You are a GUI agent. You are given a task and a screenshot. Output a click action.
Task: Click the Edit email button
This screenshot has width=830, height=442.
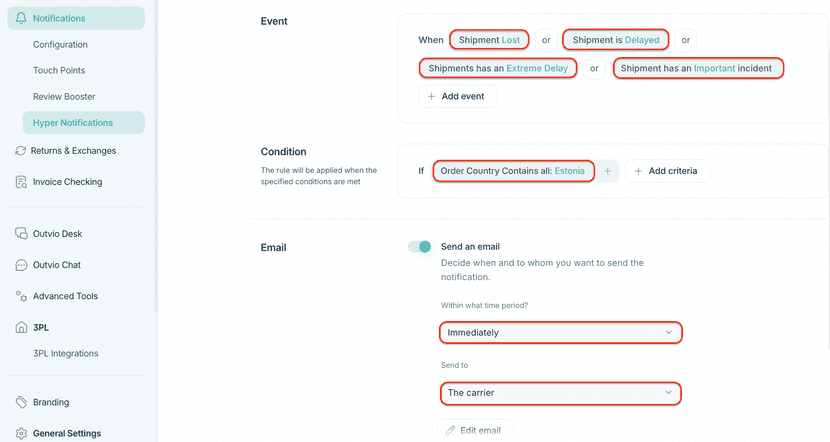tap(475, 430)
